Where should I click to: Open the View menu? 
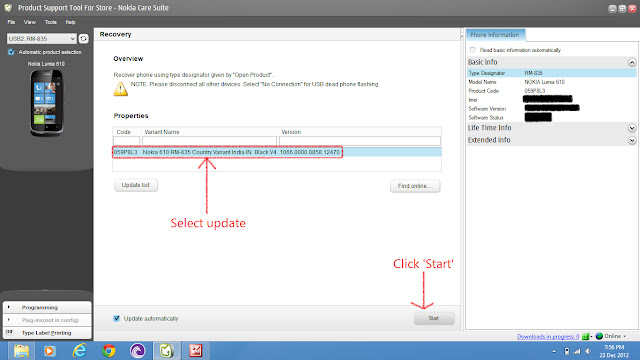point(29,22)
